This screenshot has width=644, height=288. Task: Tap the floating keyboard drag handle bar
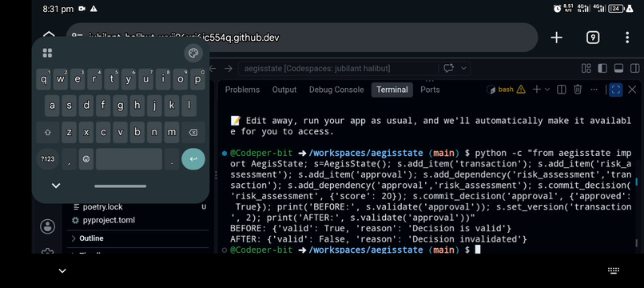[121, 186]
